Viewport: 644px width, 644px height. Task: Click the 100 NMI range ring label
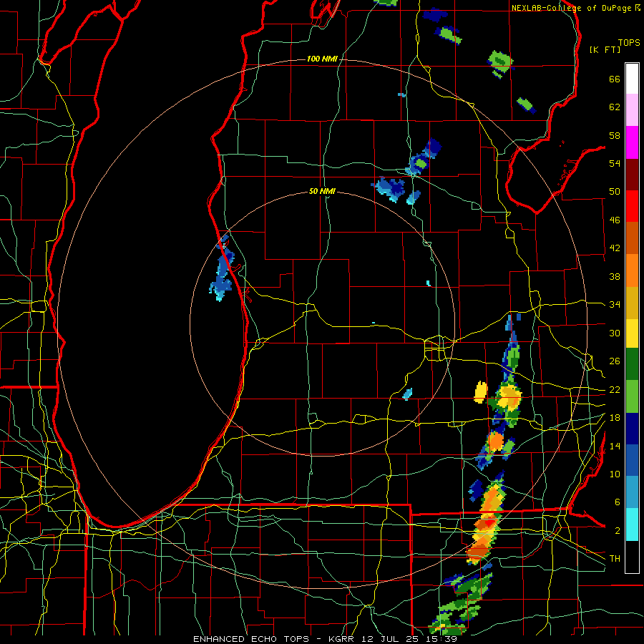click(x=322, y=59)
